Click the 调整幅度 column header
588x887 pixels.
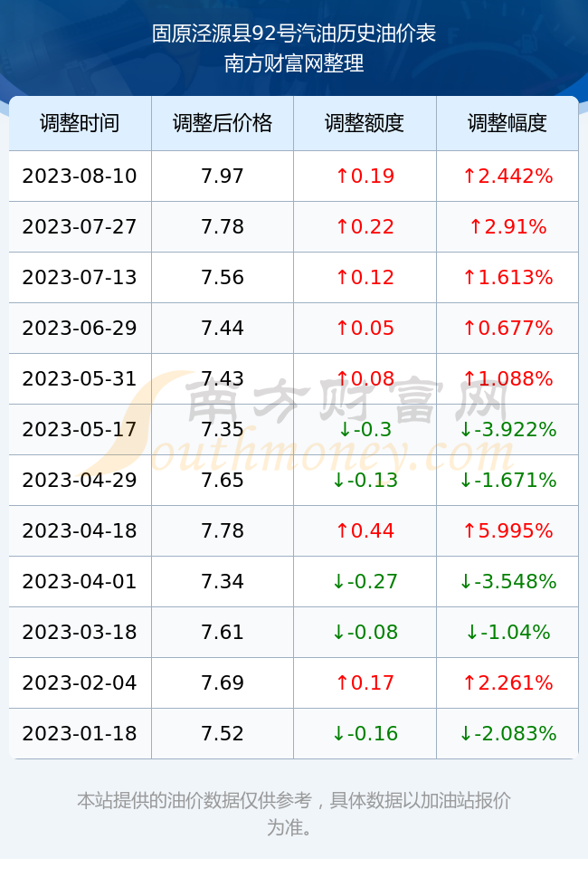pyautogui.click(x=507, y=123)
